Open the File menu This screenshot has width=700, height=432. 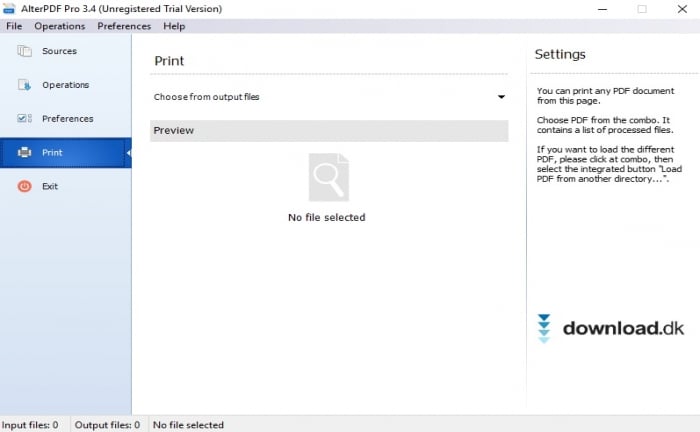(x=14, y=26)
